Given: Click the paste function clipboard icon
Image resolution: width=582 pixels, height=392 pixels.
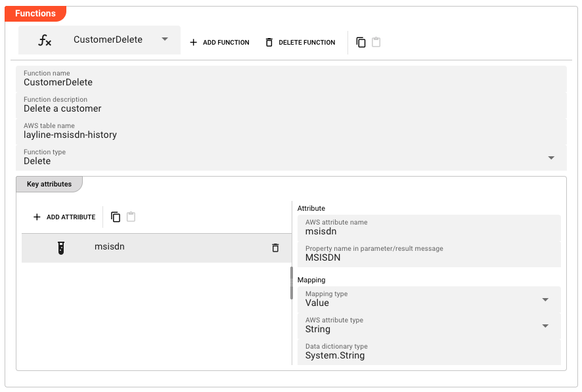Looking at the screenshot, I should [x=375, y=41].
